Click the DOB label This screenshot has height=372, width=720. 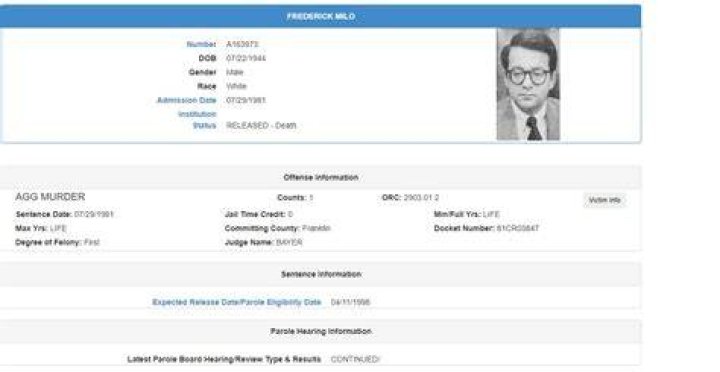(207, 58)
